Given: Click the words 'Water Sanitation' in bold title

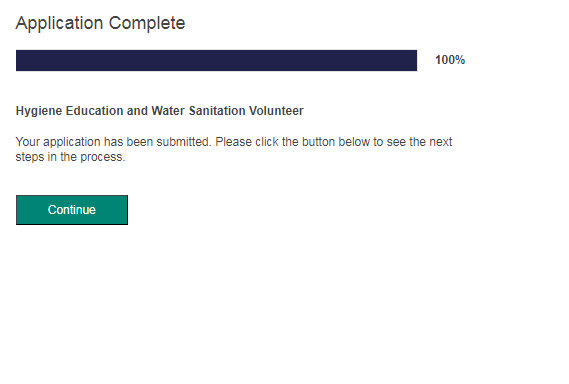Looking at the screenshot, I should coord(198,111).
